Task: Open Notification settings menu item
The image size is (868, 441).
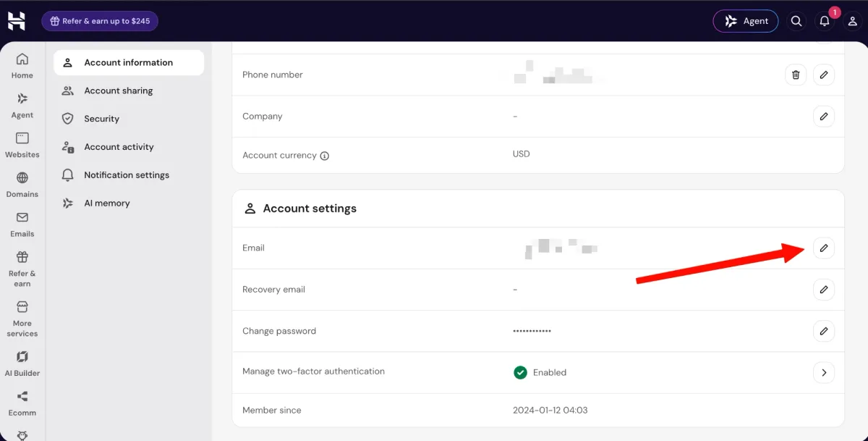Action: click(129, 175)
